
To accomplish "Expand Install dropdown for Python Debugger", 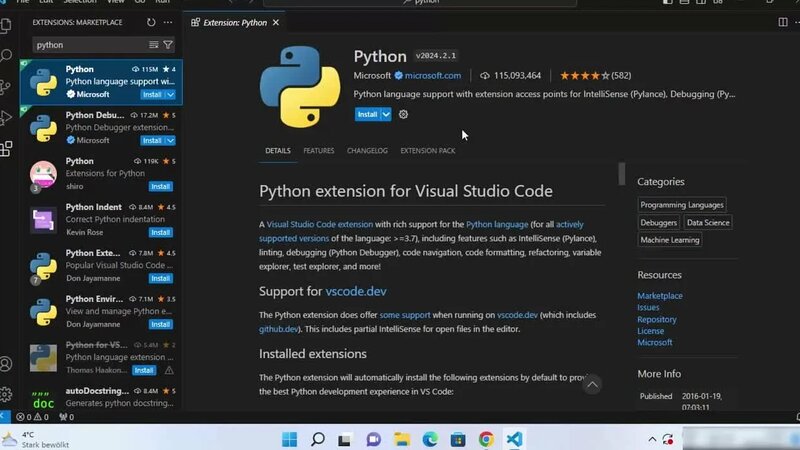I will (x=170, y=140).
